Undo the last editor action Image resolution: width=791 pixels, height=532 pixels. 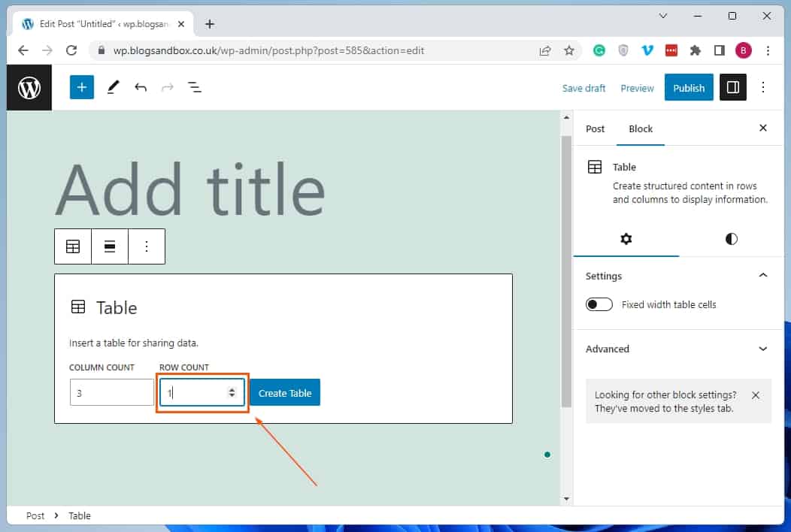pyautogui.click(x=141, y=87)
